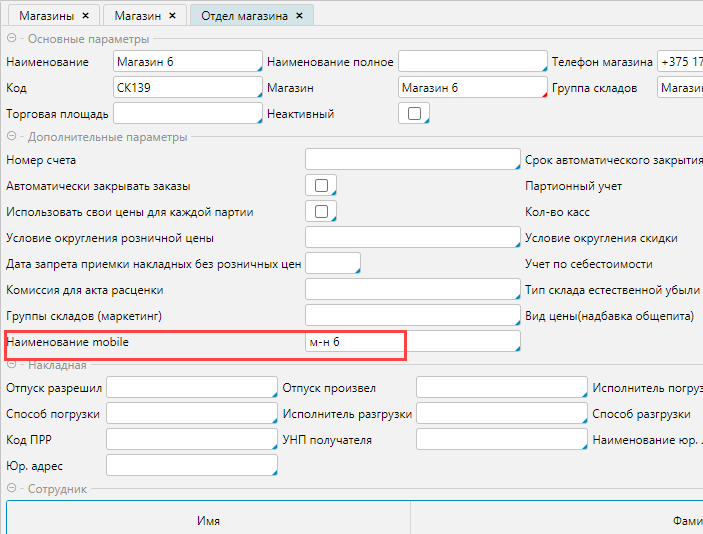Collapse the Основные параметры section
Screen dimensions: 703x534
(x=12, y=39)
